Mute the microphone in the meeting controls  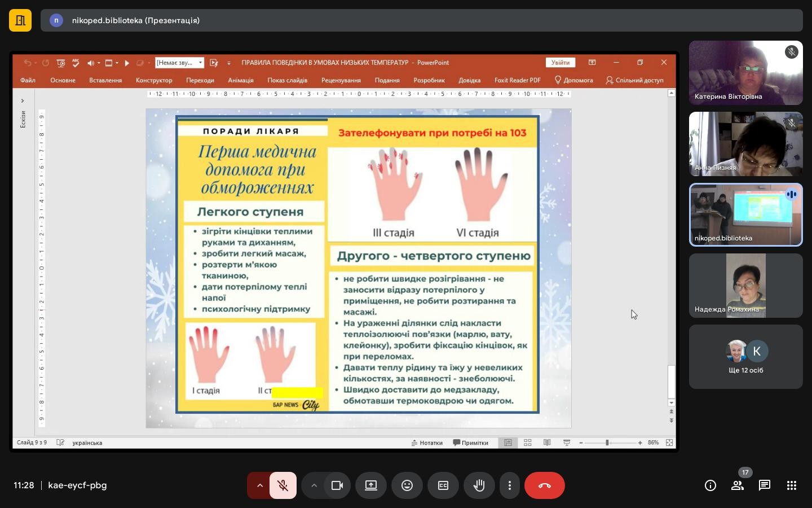click(283, 485)
